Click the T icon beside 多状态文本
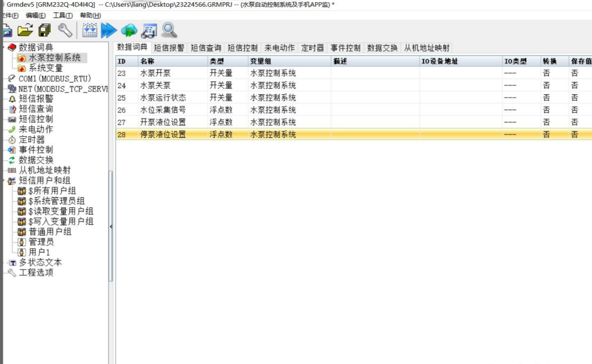The image size is (592, 364). click(12, 263)
